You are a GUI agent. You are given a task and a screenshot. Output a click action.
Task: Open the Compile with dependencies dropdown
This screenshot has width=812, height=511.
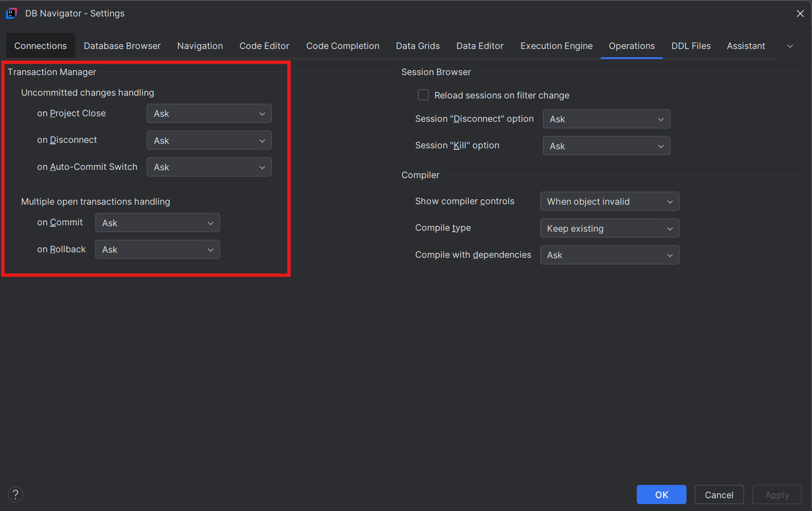click(609, 255)
